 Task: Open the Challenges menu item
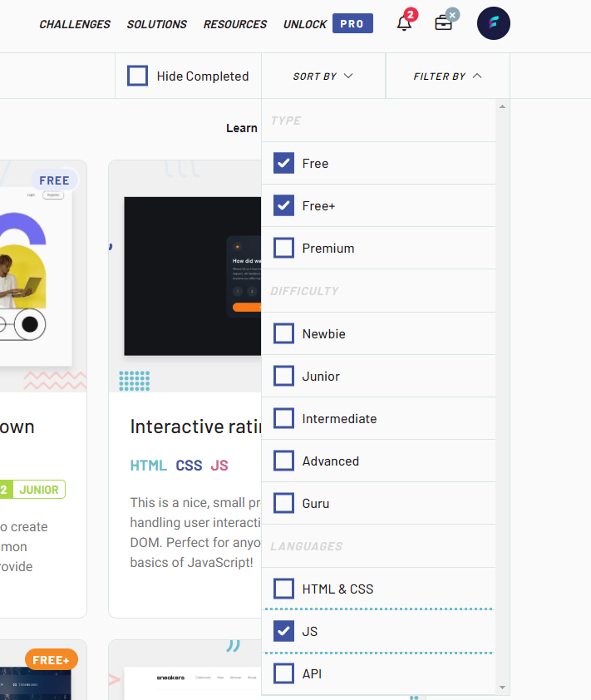(75, 24)
